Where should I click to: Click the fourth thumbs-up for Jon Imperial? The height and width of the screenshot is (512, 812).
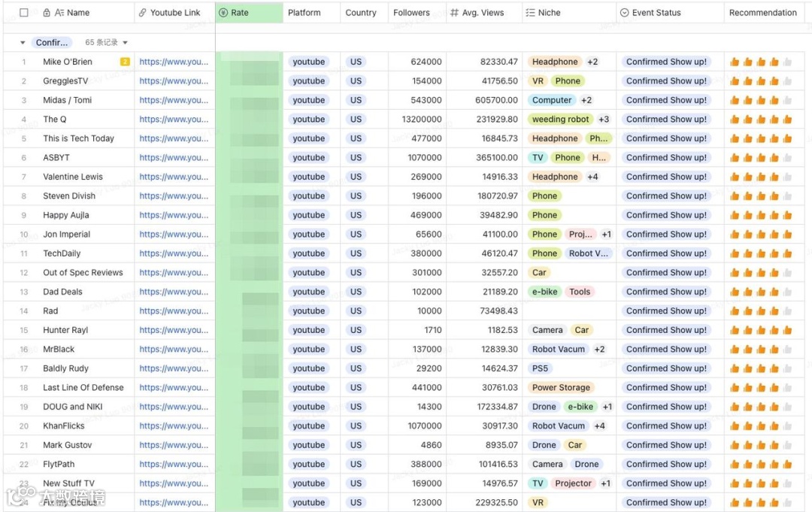(x=774, y=234)
